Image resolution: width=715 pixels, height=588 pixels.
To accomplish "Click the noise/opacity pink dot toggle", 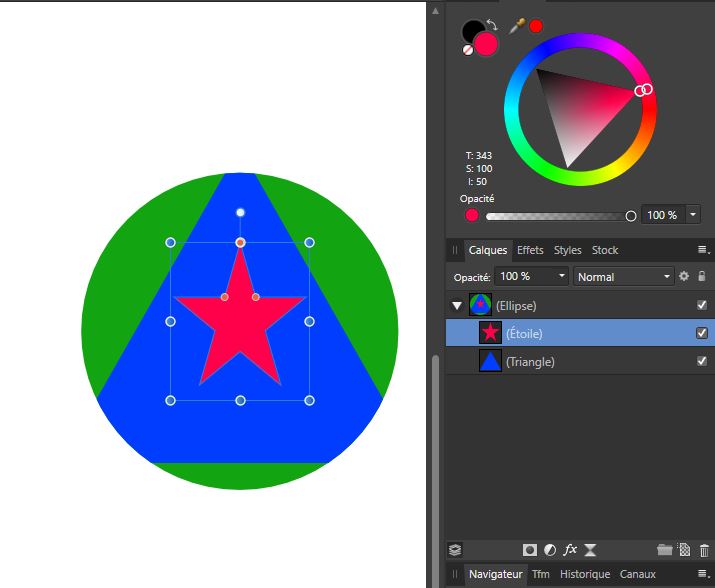I will (472, 215).
